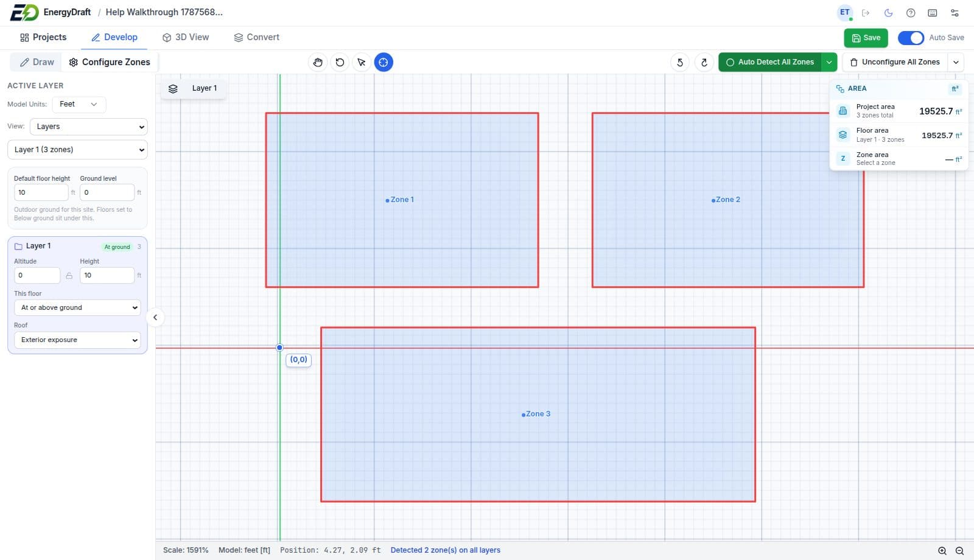Image resolution: width=974 pixels, height=560 pixels.
Task: Click the Layer 1 layers stack icon
Action: click(x=173, y=88)
